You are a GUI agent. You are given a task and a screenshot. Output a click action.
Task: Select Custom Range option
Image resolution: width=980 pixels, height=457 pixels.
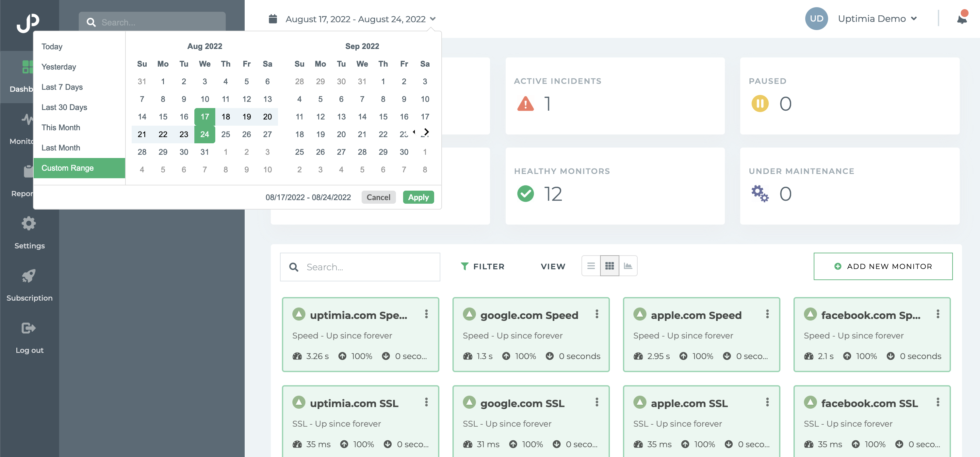(x=79, y=168)
